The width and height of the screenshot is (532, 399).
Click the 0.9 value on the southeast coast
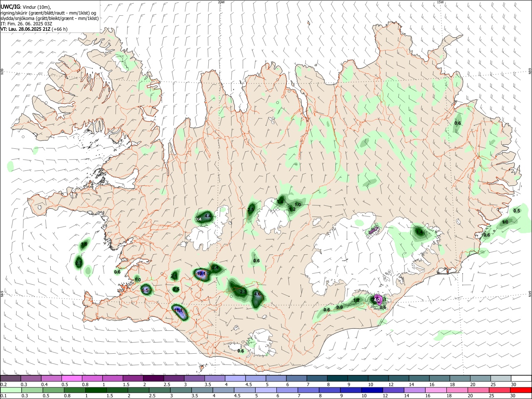pos(340,307)
